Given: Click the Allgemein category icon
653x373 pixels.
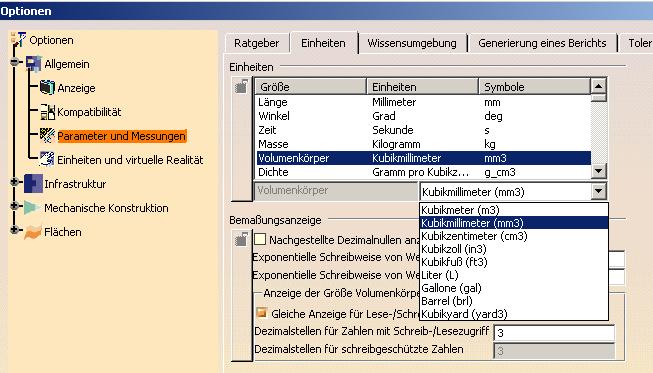Looking at the screenshot, I should (x=33, y=64).
